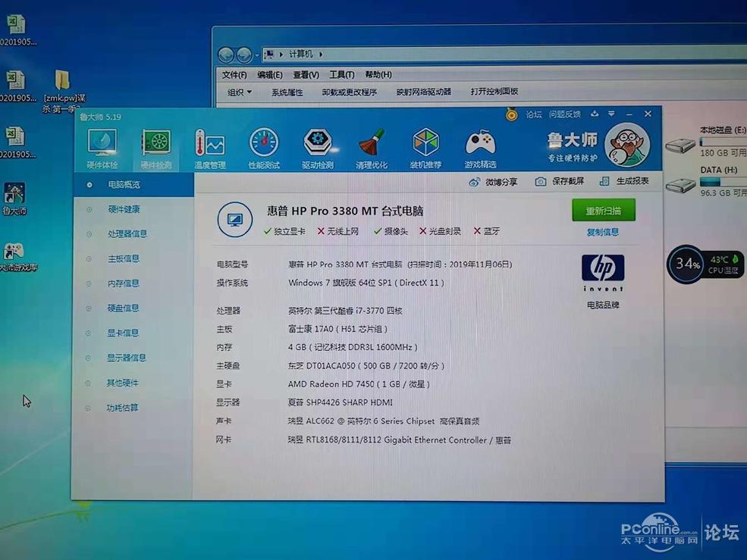Click 系统属性 in Explorer toolbar
The width and height of the screenshot is (747, 560).
point(287,92)
